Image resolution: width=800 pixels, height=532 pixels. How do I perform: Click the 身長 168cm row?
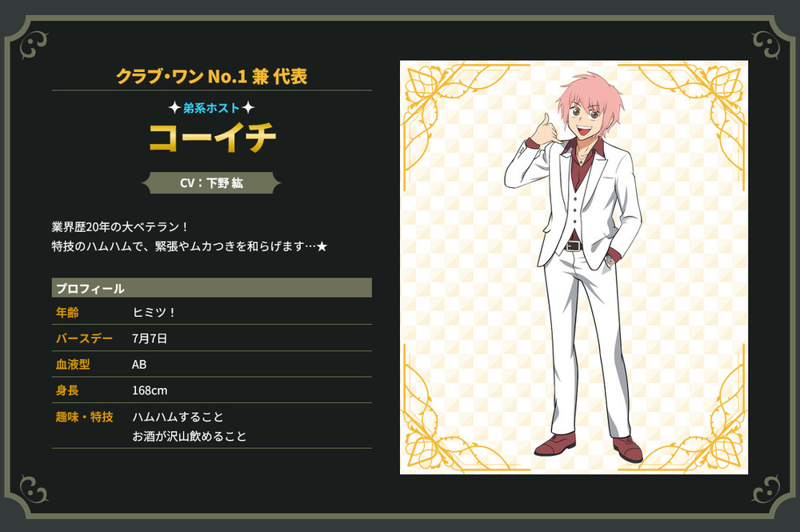(x=212, y=390)
